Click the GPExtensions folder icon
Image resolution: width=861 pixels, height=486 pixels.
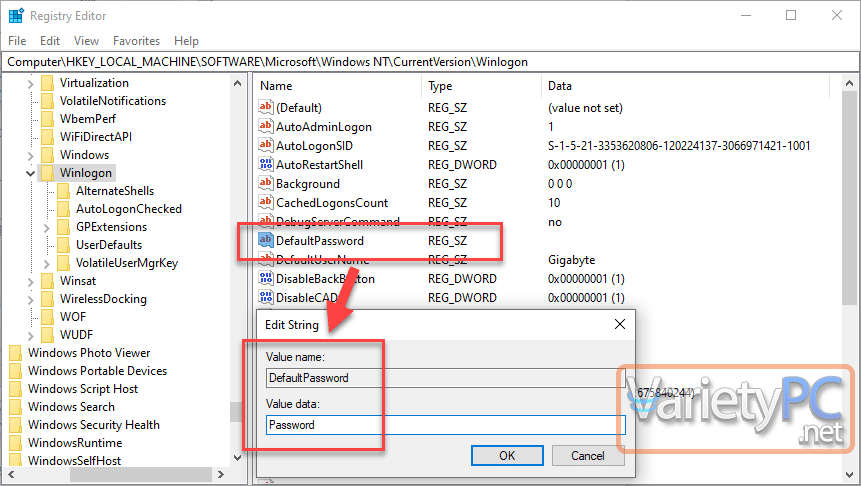pos(64,227)
